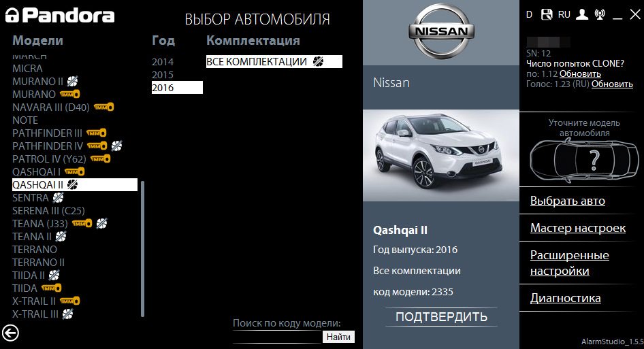Viewport: 644px width, 349px height.
Task: Open Мастер настроек menu item
Action: [x=577, y=227]
